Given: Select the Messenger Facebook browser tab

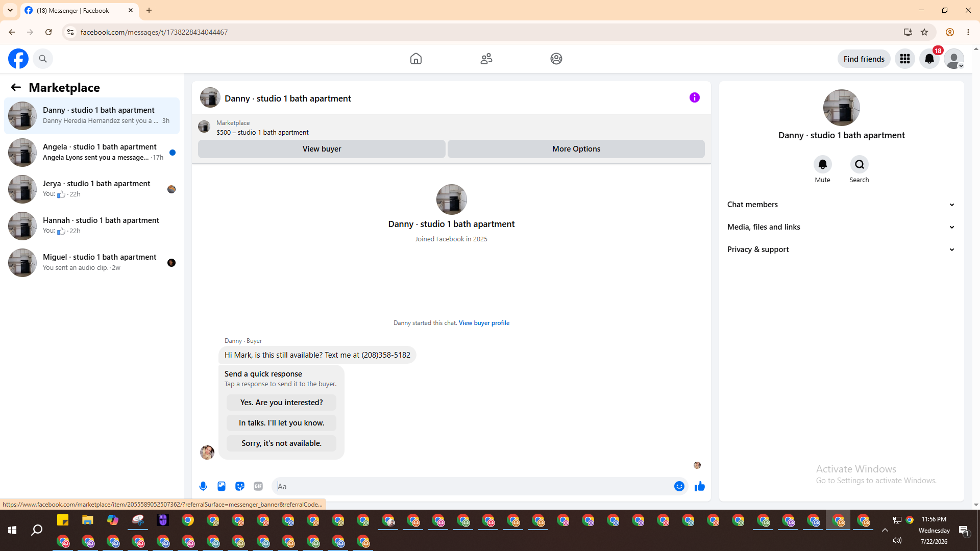Looking at the screenshot, I should point(79,10).
